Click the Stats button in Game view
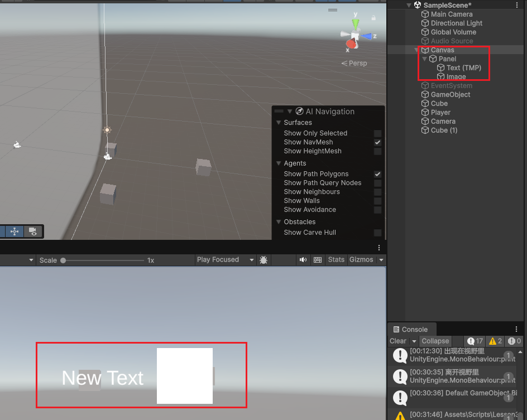Screen dimensions: 527x420 pos(336,260)
